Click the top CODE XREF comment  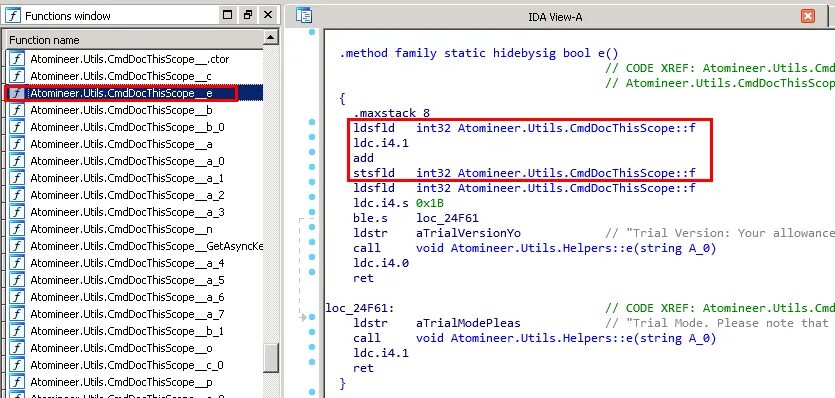(720, 68)
